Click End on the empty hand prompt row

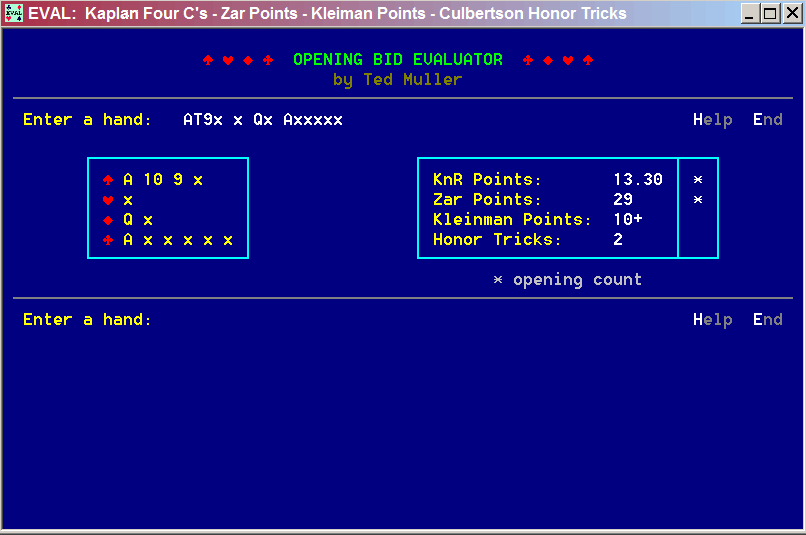tap(767, 320)
